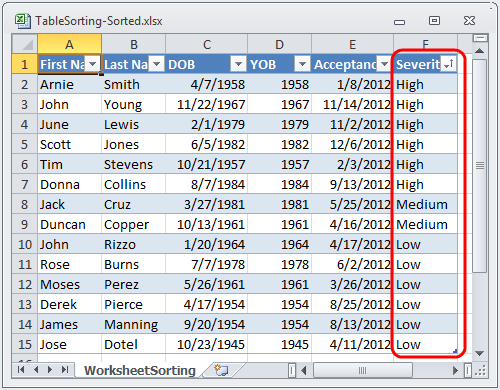Click the YOB cell 1982
The height and width of the screenshot is (390, 500).
click(x=279, y=144)
